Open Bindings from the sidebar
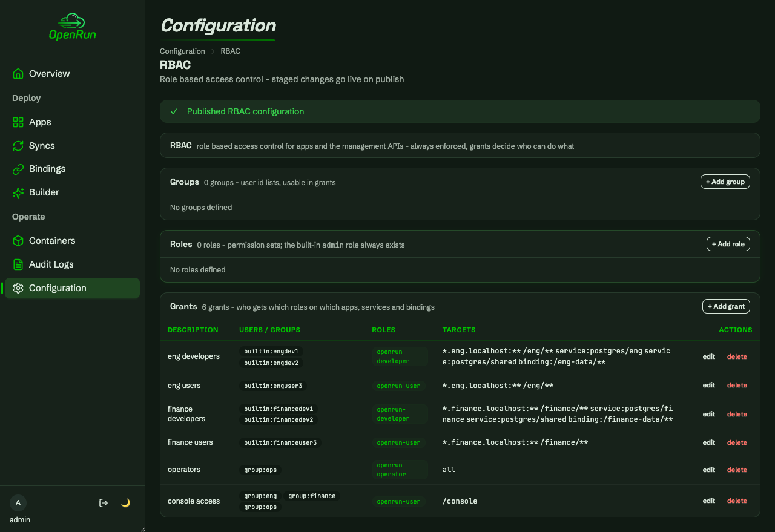 (x=73, y=169)
